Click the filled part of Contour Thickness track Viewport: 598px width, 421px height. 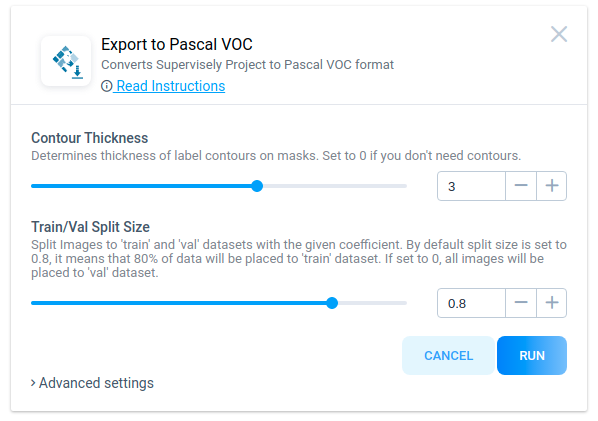[141, 186]
